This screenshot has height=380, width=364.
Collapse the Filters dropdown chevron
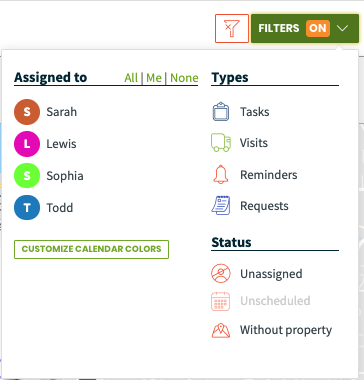342,28
